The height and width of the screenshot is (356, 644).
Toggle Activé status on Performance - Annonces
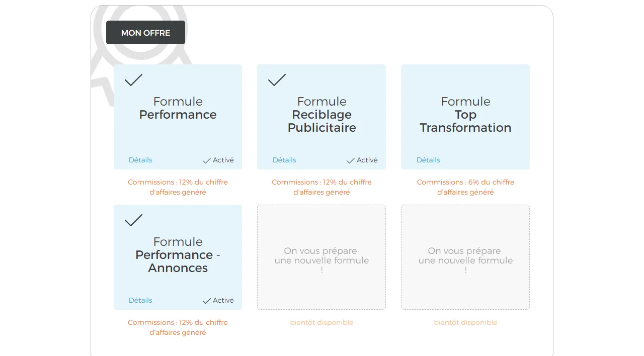point(218,300)
